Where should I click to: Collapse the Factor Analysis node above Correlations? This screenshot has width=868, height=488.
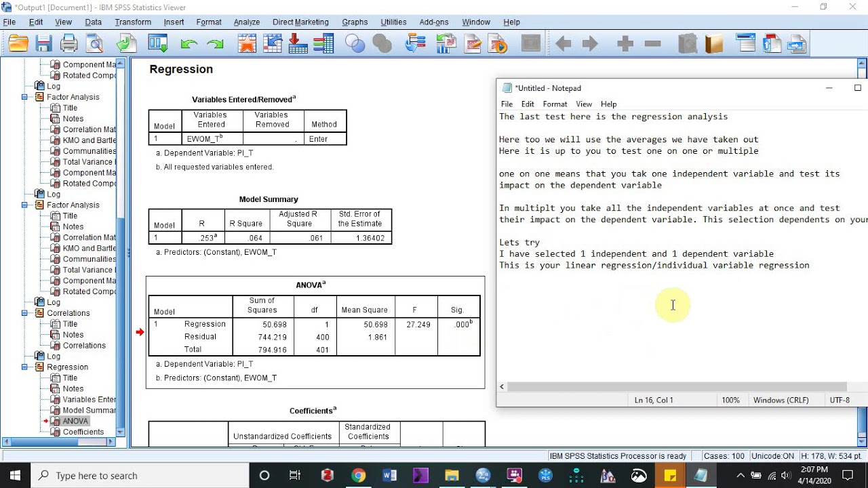(x=24, y=205)
